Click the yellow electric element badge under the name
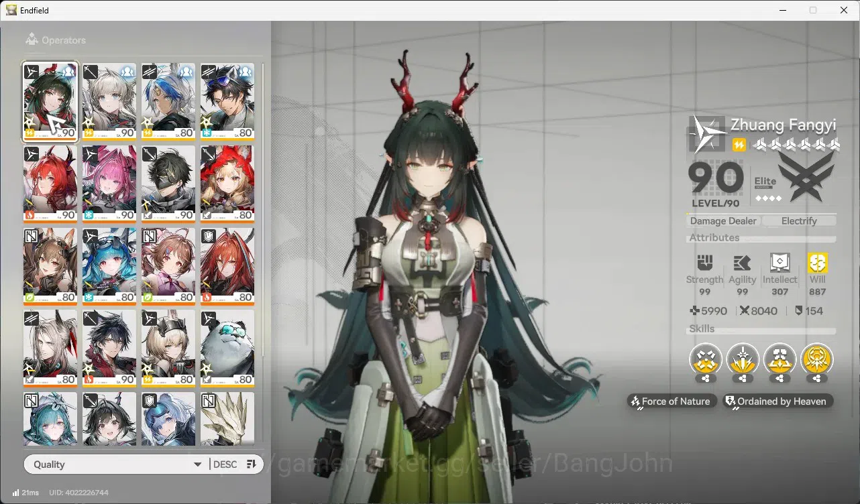The width and height of the screenshot is (860, 504). pyautogui.click(x=739, y=145)
